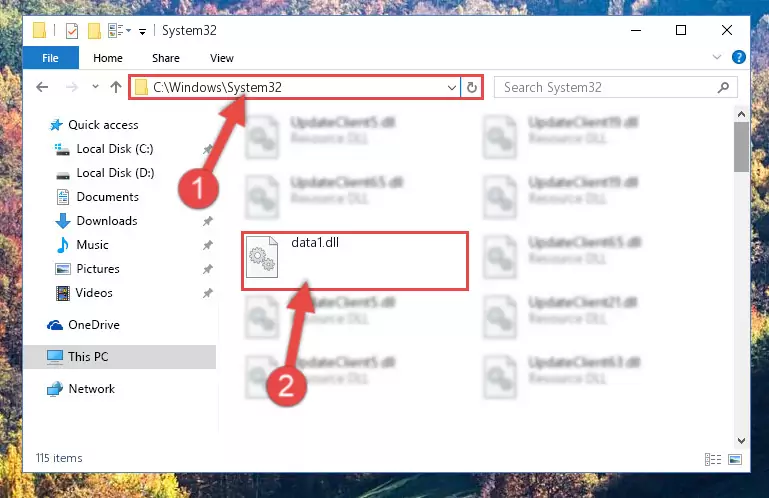Screen dimensions: 769x498
Task: Switch to the View ribbon tab
Action: click(x=222, y=58)
